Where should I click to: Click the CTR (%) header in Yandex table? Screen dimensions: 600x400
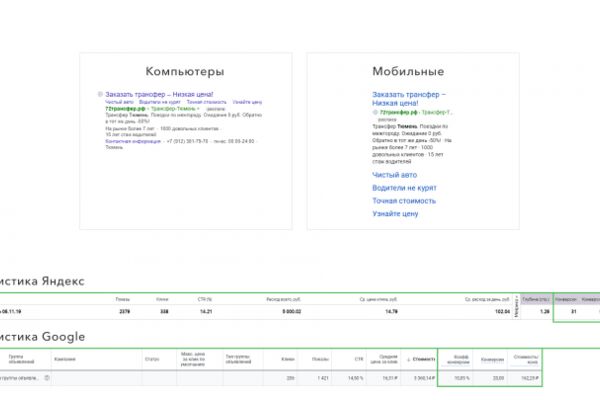205,299
